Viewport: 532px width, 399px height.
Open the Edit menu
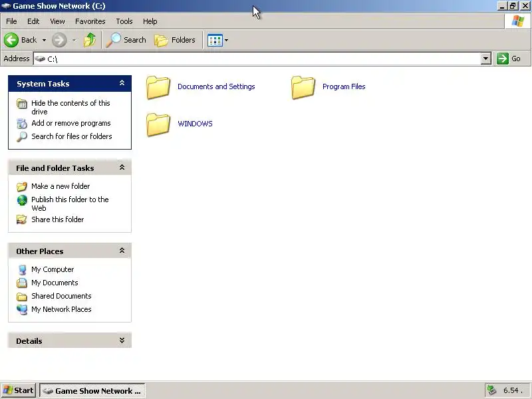click(33, 21)
